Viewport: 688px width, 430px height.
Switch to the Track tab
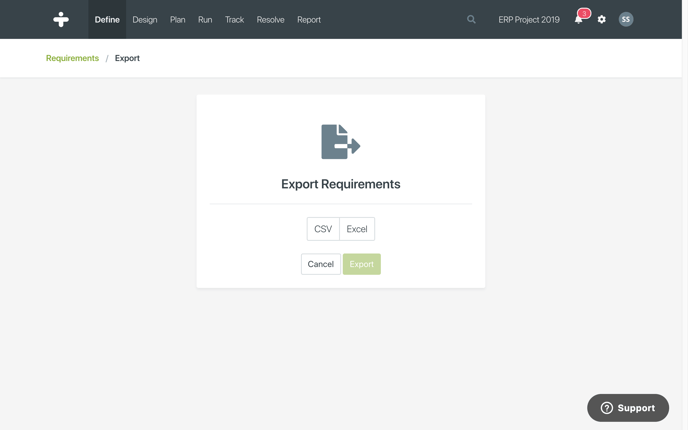click(x=234, y=20)
